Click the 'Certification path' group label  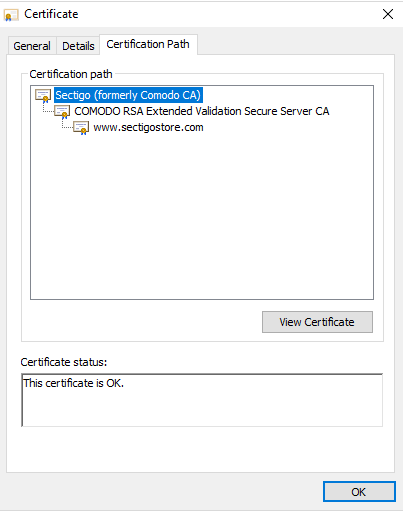coord(71,74)
